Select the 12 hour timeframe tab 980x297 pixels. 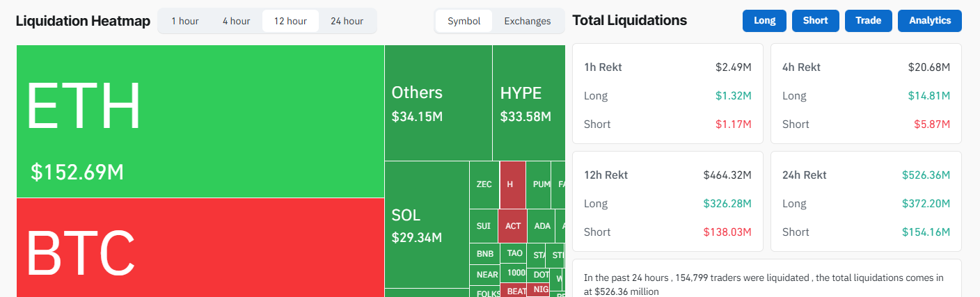point(290,21)
